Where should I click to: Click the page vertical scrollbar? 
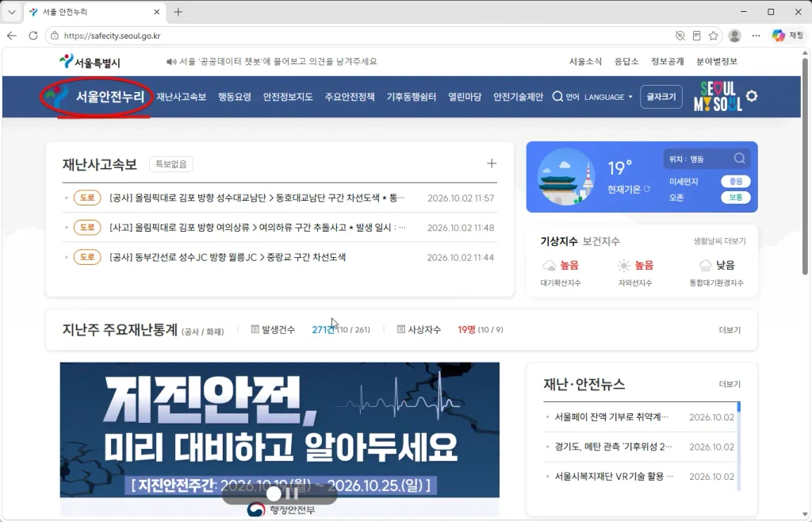[x=805, y=166]
